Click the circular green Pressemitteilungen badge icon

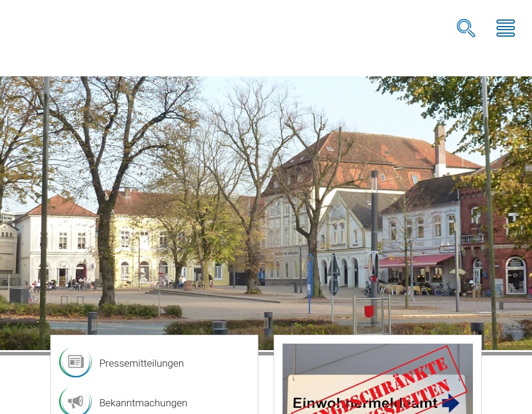[x=75, y=361]
